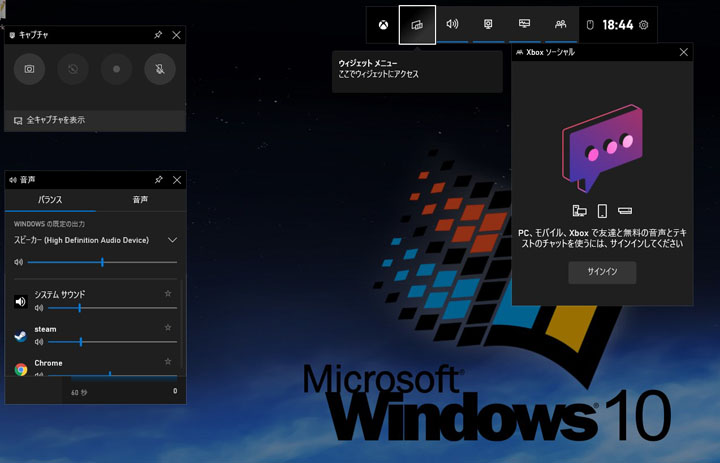Click the 18:44 clock on Game Bar
This screenshot has width=720, height=463.
618,25
